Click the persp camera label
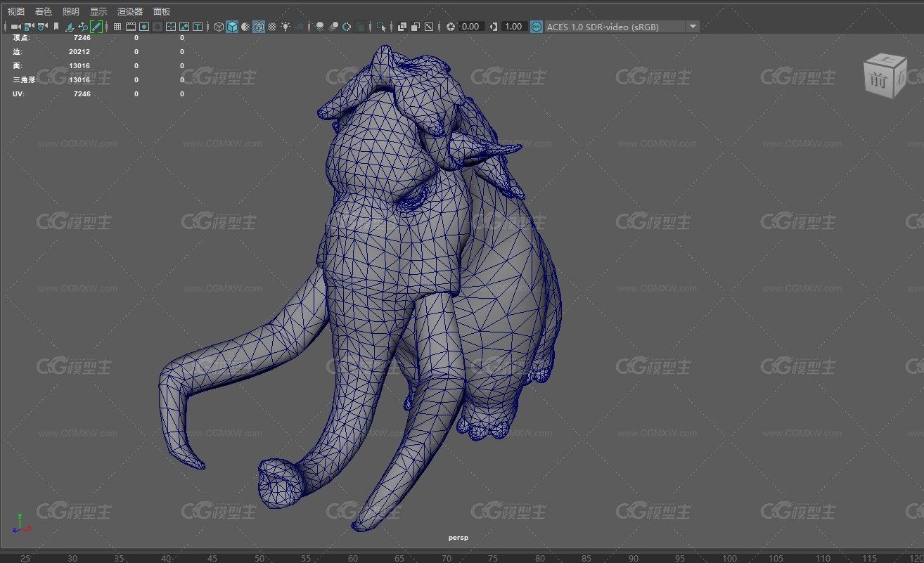This screenshot has width=924, height=563. click(x=458, y=538)
